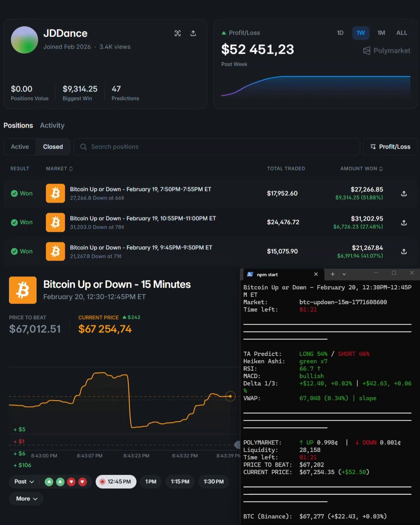Screen dimensions: 420x525
Task: Click the JDDance profile avatar
Action: click(24, 40)
